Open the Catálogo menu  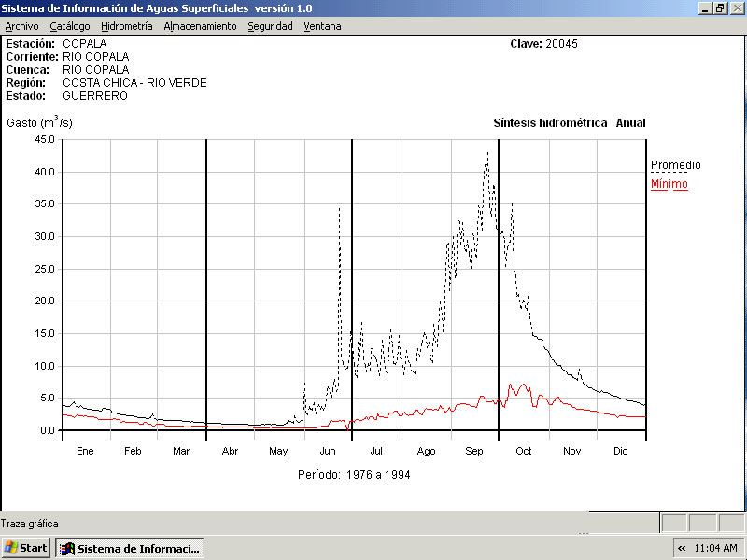coord(70,26)
